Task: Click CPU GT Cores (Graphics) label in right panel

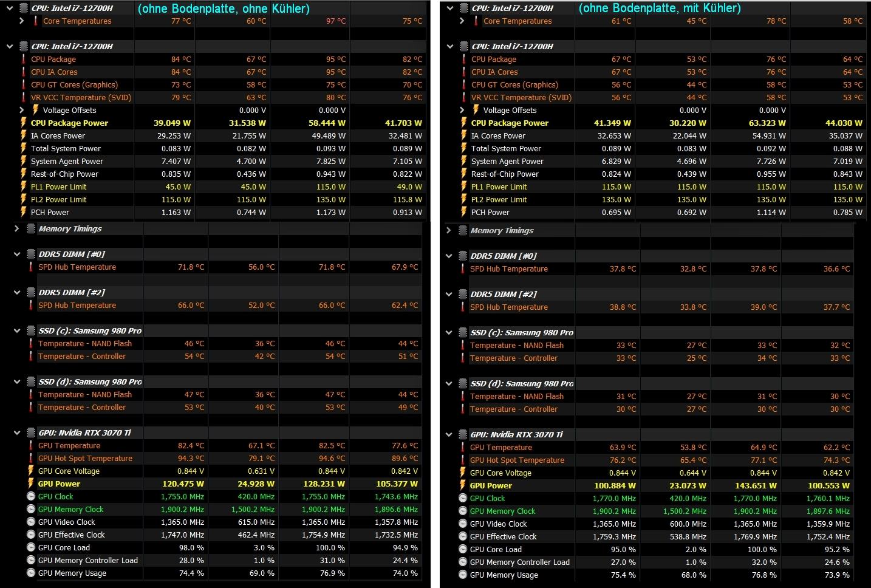Action: (x=514, y=85)
